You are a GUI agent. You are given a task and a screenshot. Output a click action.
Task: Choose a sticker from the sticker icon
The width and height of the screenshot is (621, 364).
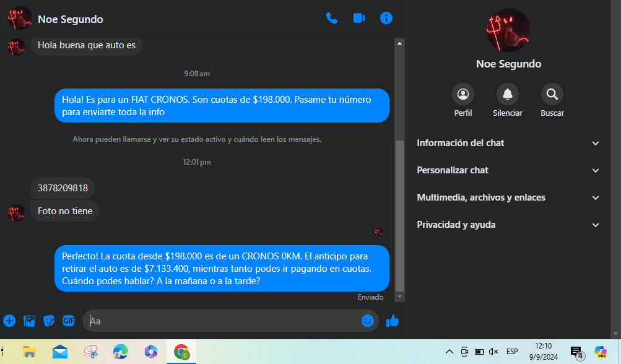click(x=49, y=321)
